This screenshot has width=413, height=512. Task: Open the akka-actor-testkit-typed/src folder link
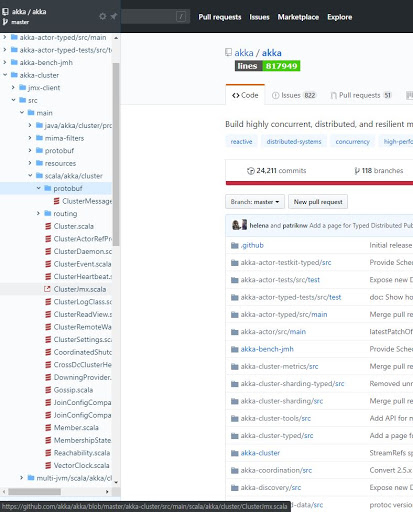click(286, 263)
